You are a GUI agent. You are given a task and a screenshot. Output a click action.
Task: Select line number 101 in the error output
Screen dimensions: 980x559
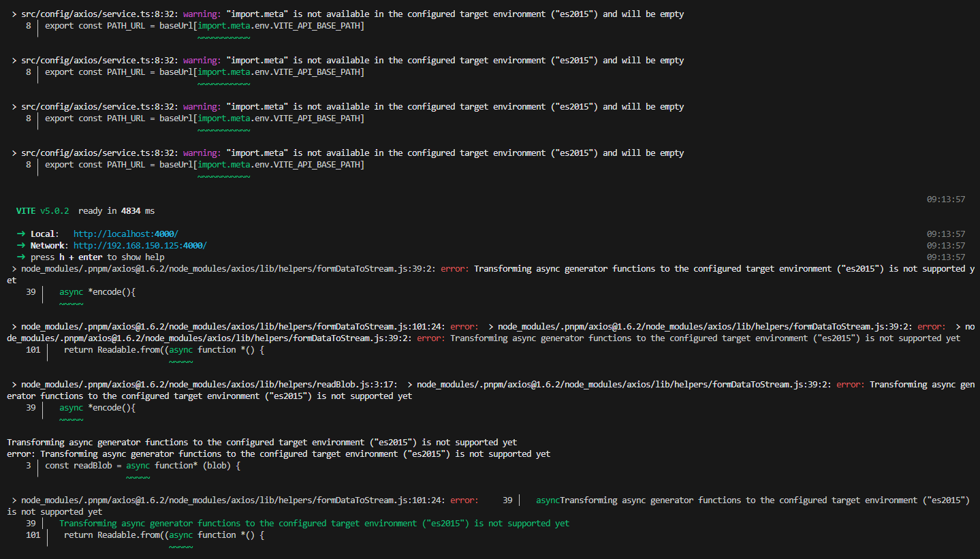[x=32, y=349]
